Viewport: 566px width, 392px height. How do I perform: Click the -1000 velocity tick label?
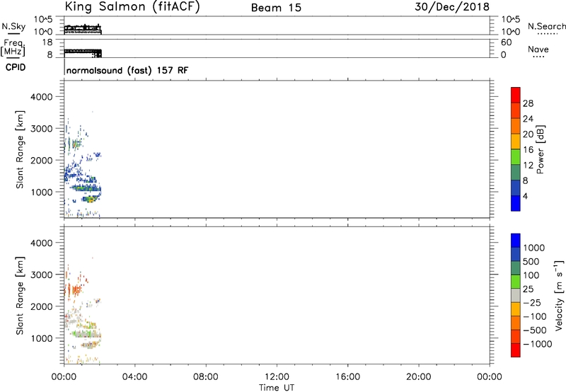[538, 344]
